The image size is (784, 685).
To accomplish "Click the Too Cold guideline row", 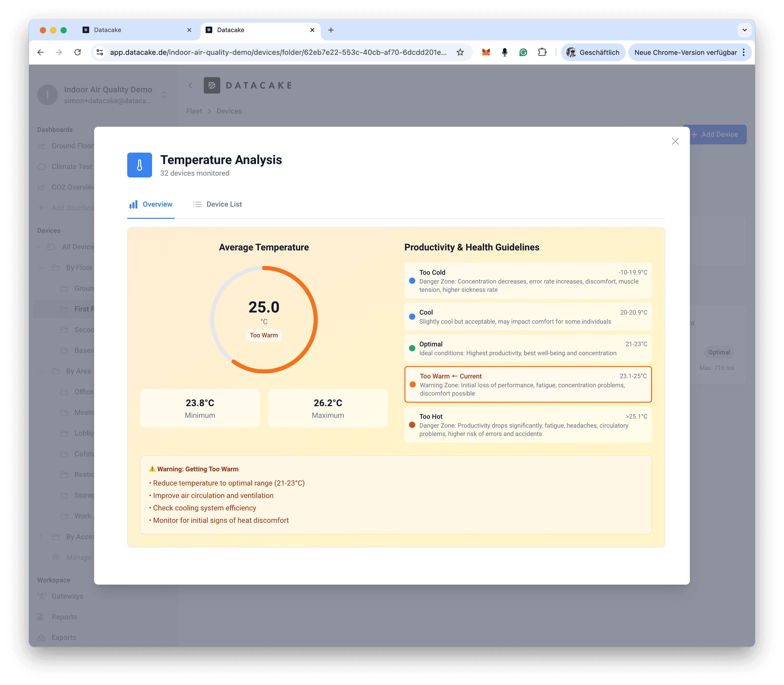I will 528,281.
